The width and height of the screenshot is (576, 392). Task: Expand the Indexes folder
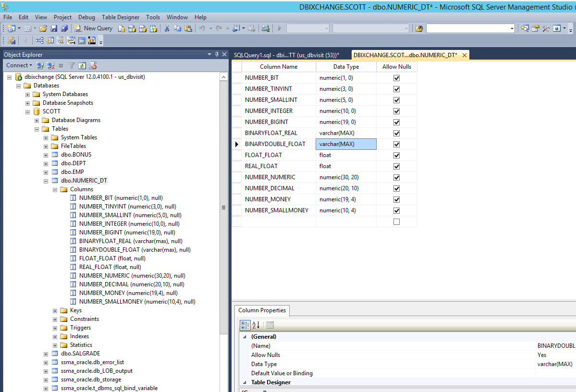[55, 337]
